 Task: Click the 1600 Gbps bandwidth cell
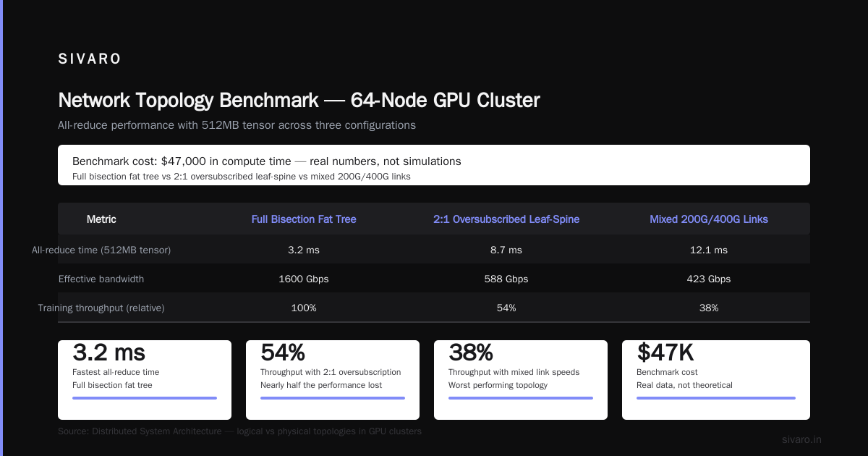[304, 279]
